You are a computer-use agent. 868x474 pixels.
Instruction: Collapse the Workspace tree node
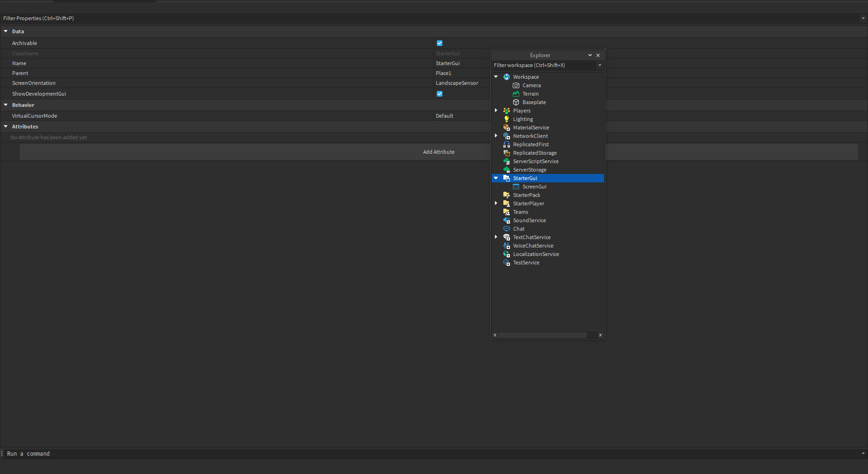tap(496, 77)
